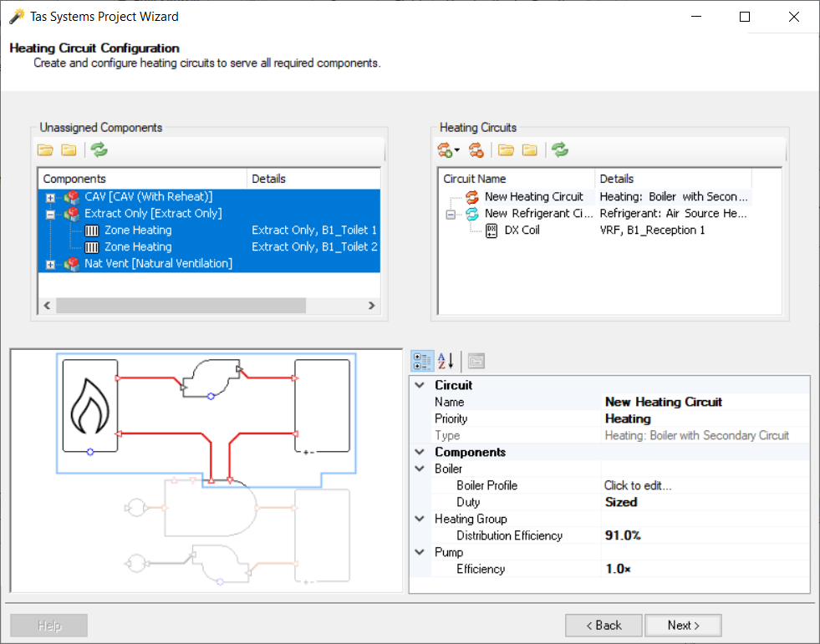820x644 pixels.
Task: Collapse the New Refrigerant Circuit node
Action: pyautogui.click(x=451, y=215)
